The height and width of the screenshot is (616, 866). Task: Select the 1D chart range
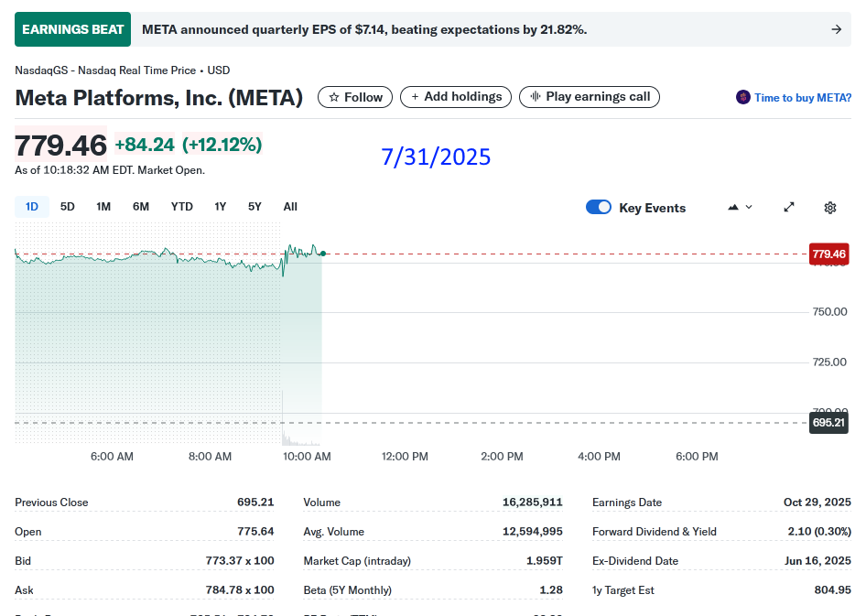(32, 207)
